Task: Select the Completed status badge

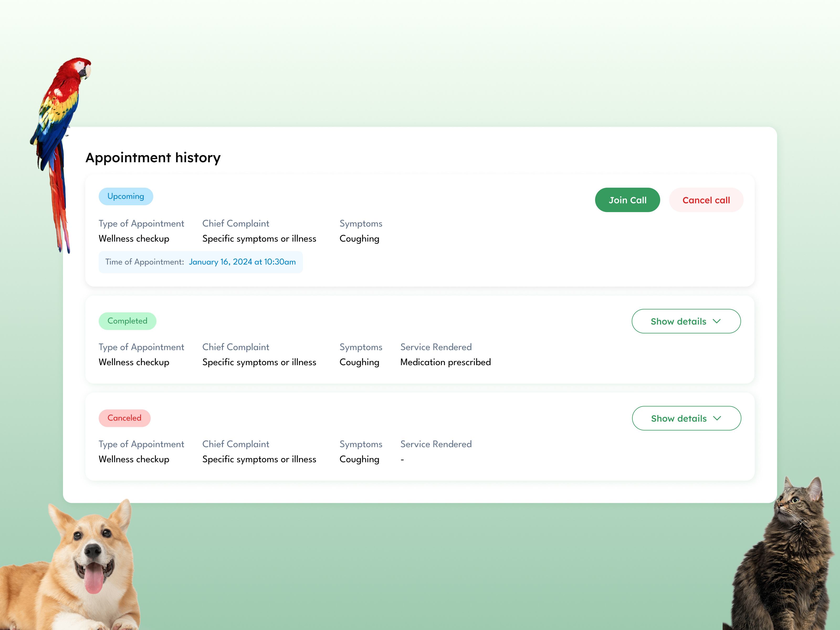Action: click(127, 321)
